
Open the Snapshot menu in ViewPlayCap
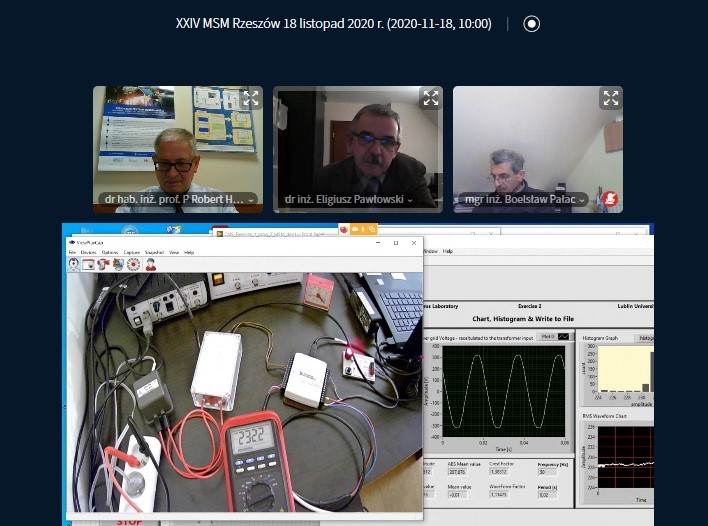pos(154,252)
